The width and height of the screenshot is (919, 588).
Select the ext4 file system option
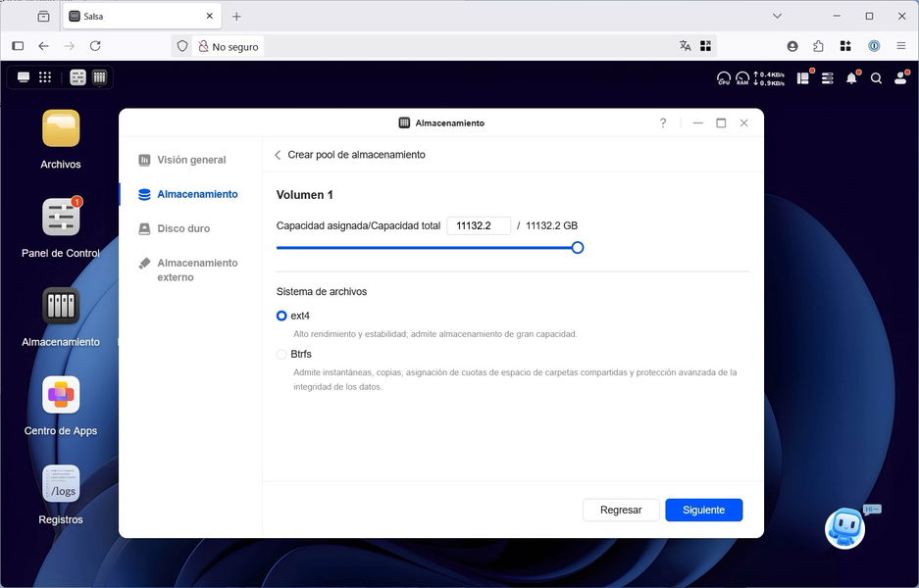(x=282, y=316)
